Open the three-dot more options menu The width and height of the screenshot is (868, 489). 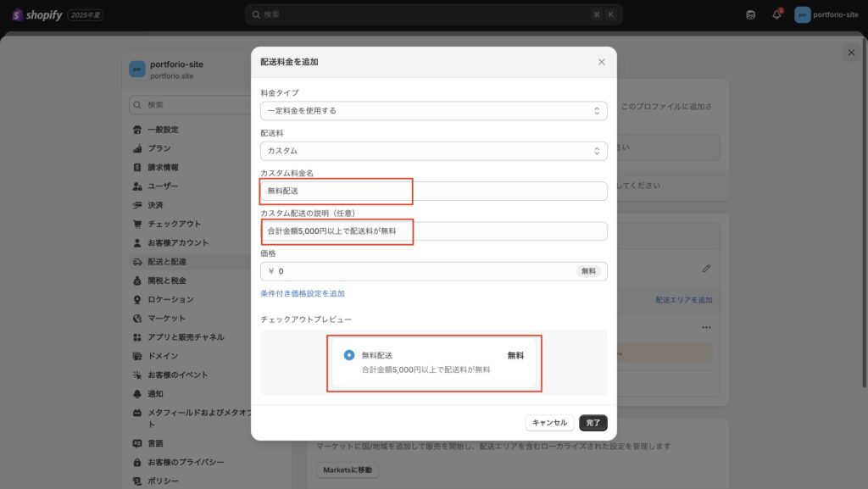706,327
